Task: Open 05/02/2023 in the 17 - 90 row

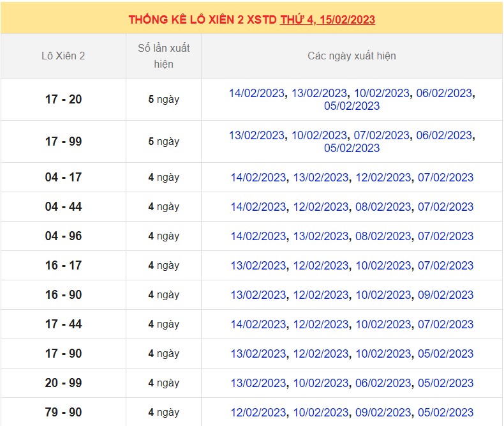Action: [x=445, y=354]
